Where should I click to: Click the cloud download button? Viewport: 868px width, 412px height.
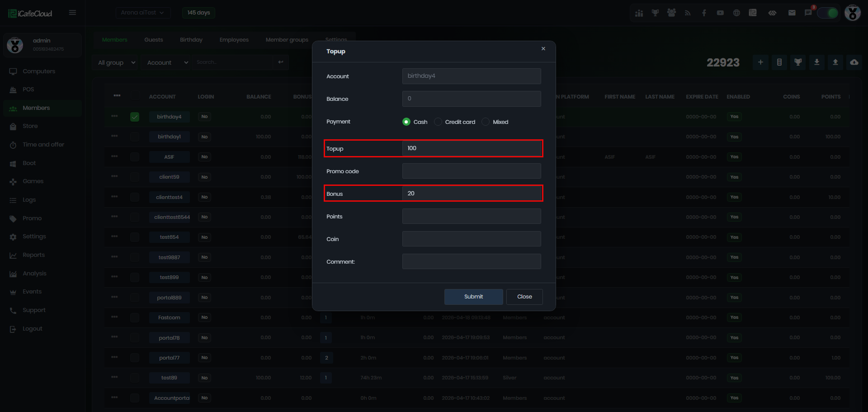coord(854,62)
